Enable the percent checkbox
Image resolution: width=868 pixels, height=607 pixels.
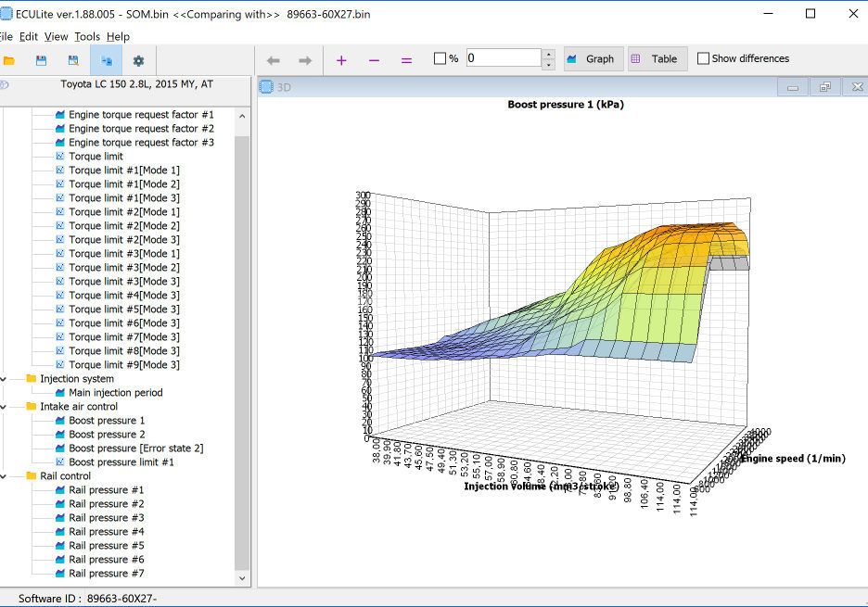440,58
